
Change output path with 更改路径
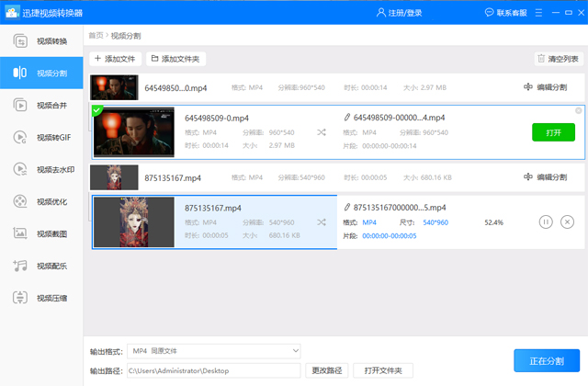[x=327, y=370]
